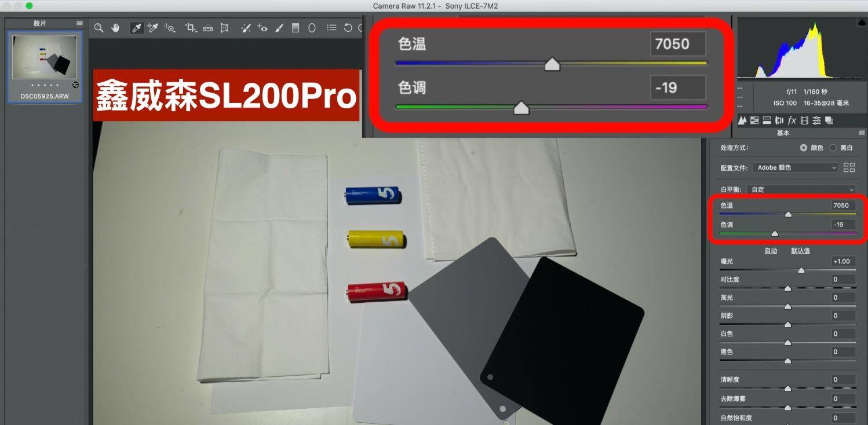The width and height of the screenshot is (868, 425).
Task: Click the green macOS window zoom button
Action: pos(30,6)
